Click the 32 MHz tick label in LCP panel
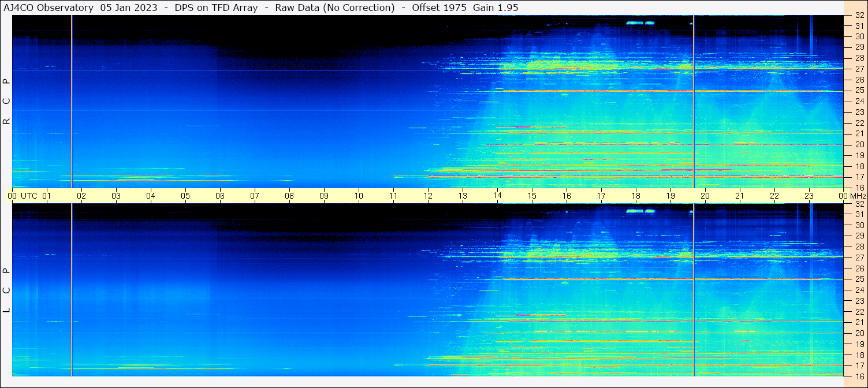Screen dimensions: 868x388 pyautogui.click(x=859, y=204)
